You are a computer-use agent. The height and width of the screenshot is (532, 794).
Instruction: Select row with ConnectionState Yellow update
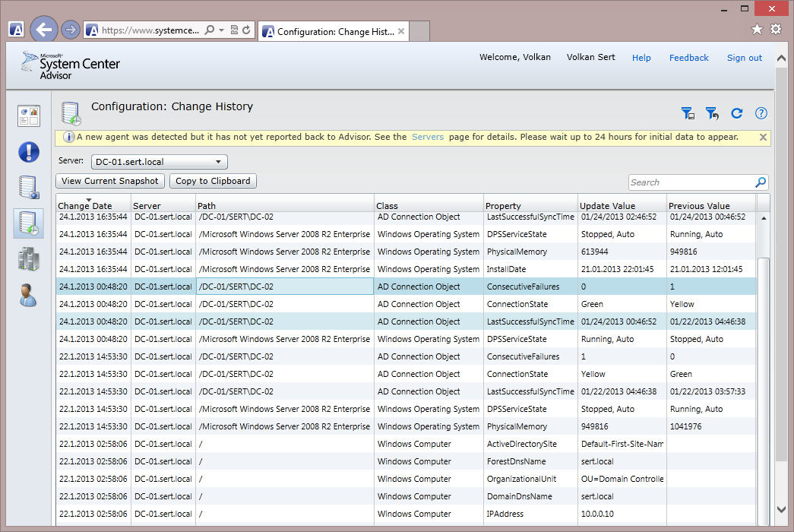point(406,374)
